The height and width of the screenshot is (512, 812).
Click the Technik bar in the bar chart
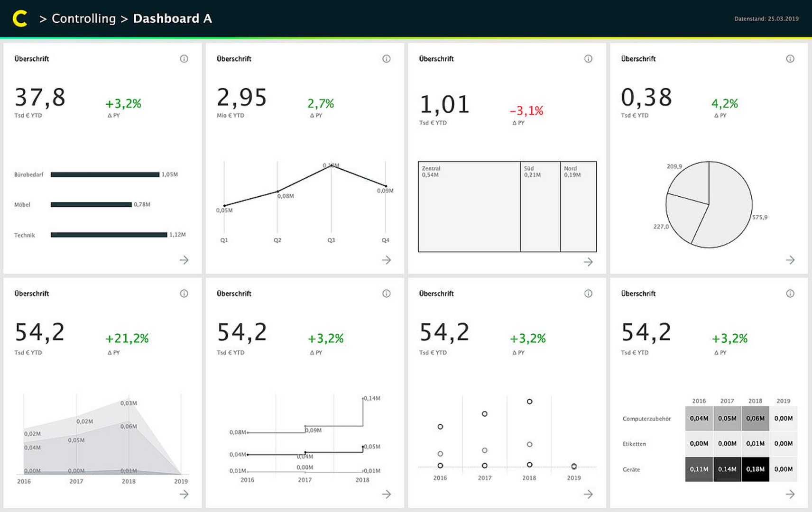[x=109, y=235]
